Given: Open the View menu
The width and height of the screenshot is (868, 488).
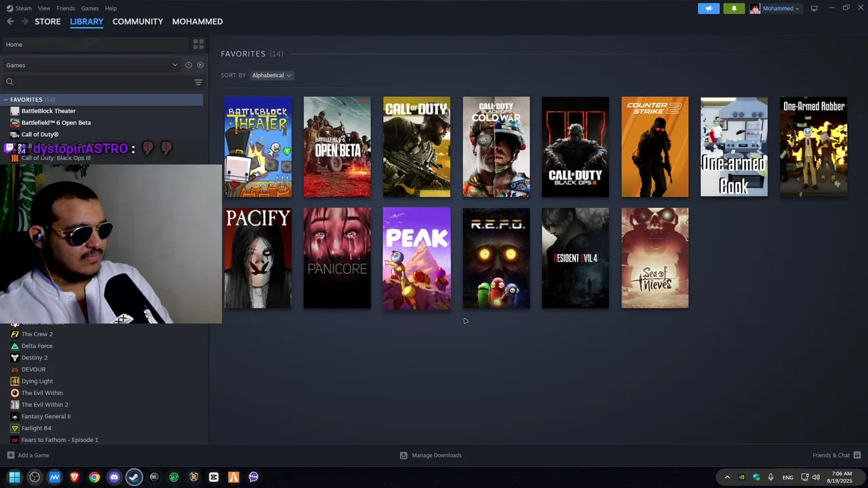Looking at the screenshot, I should click(44, 8).
